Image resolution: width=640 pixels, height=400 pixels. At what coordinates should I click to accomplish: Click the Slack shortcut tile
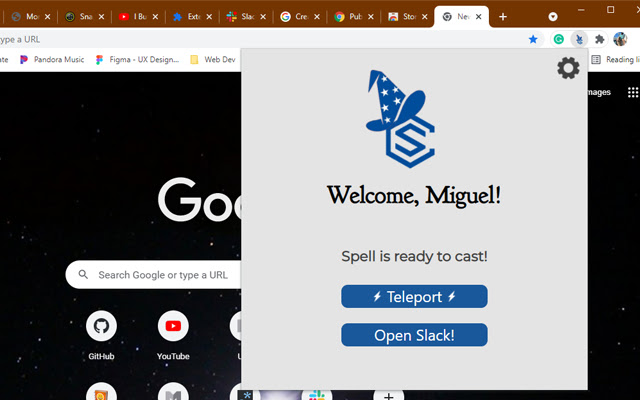tap(317, 395)
